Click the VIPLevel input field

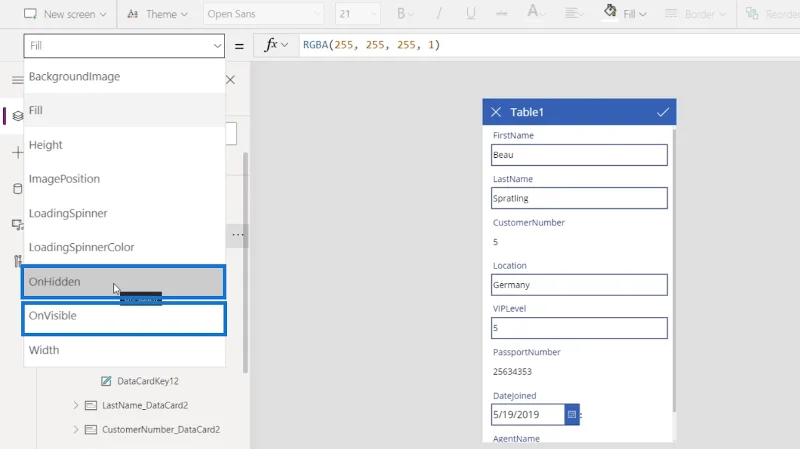point(579,328)
